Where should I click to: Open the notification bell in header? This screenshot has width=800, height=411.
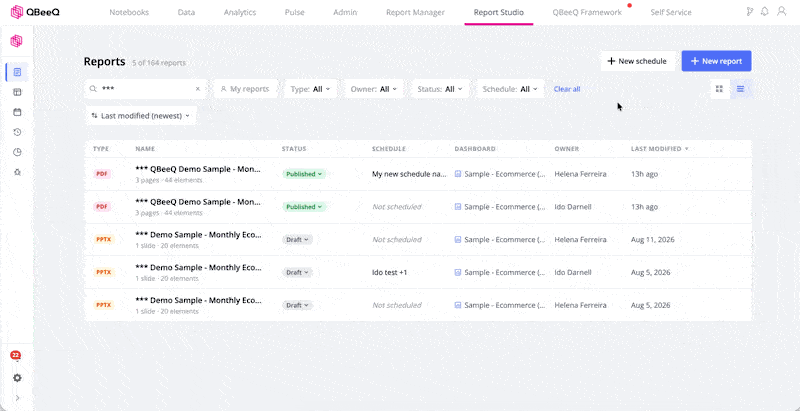pos(764,12)
